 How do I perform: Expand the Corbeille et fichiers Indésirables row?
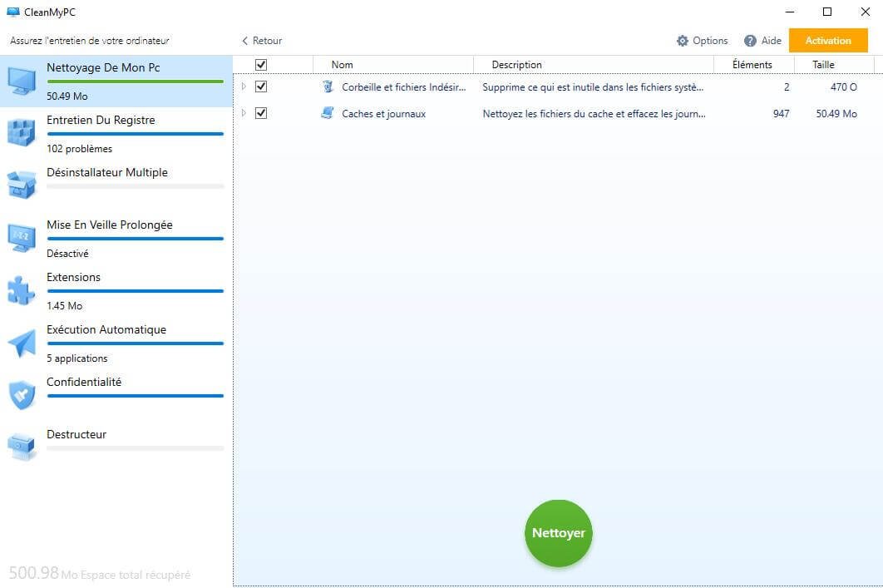pyautogui.click(x=244, y=86)
